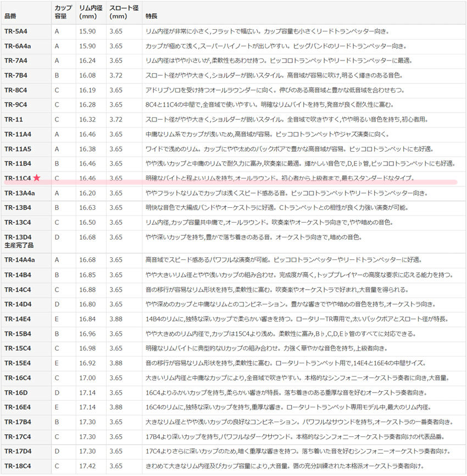Click rim diameter 17.42 in TR-18C4 row
The image size is (467, 476).
coord(87,466)
